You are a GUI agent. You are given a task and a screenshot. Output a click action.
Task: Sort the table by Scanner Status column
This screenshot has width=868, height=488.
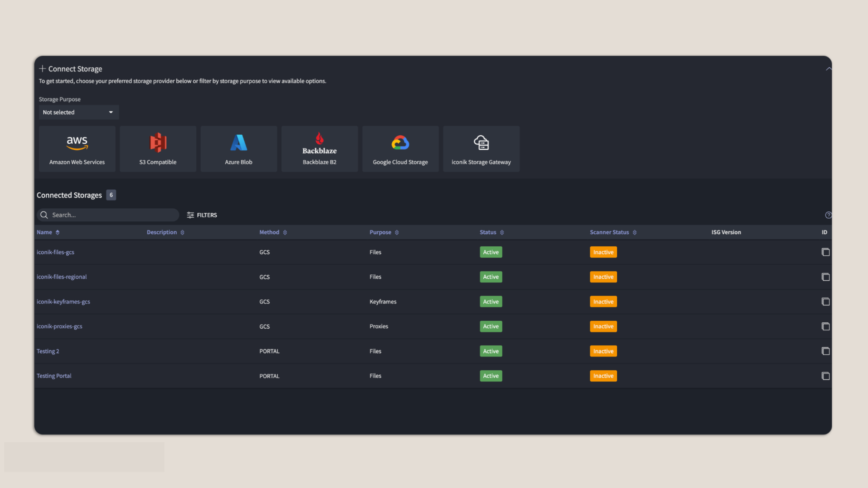click(613, 232)
